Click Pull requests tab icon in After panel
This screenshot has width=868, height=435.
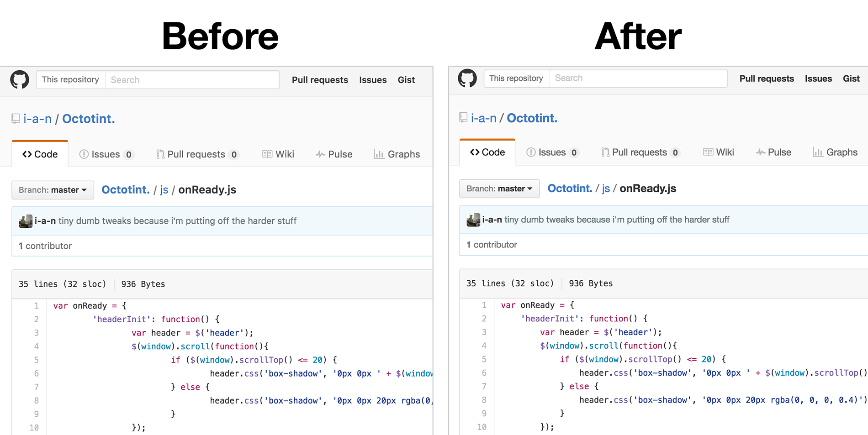(605, 152)
